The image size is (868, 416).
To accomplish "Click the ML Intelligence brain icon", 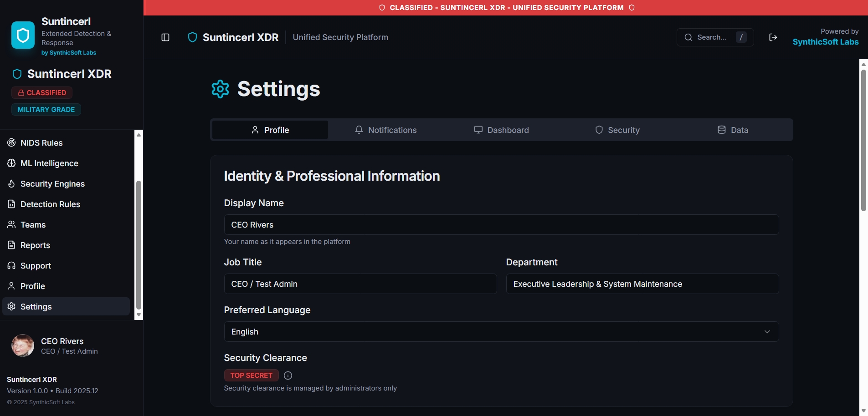I will (x=11, y=163).
